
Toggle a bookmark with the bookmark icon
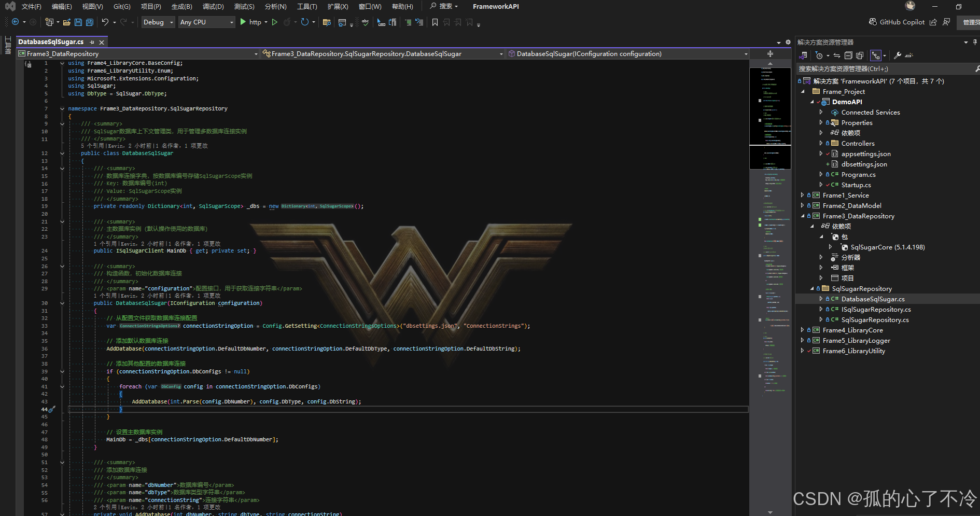[435, 22]
